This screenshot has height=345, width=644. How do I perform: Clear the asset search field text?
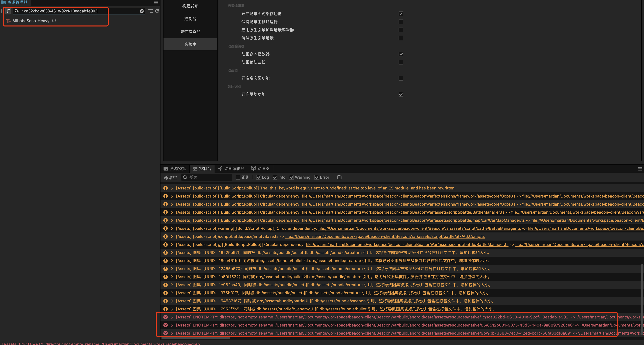(142, 11)
